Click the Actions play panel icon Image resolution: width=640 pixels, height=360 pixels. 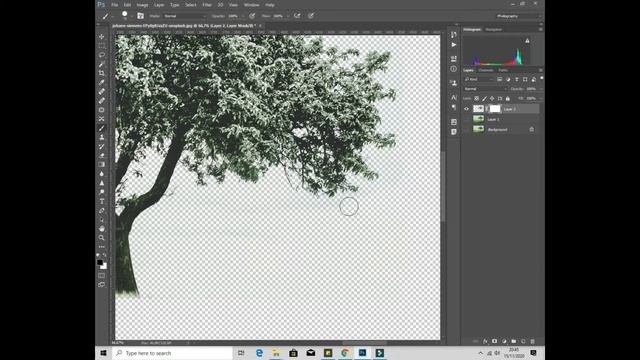(x=454, y=45)
